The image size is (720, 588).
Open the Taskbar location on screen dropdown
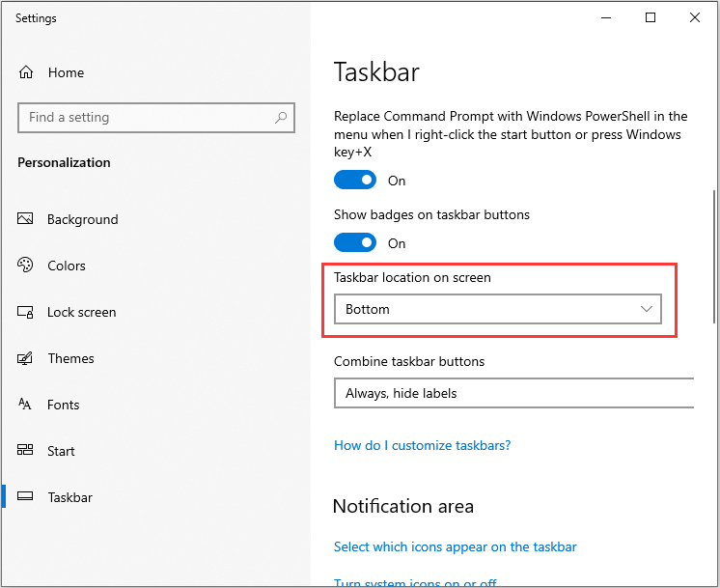click(498, 309)
